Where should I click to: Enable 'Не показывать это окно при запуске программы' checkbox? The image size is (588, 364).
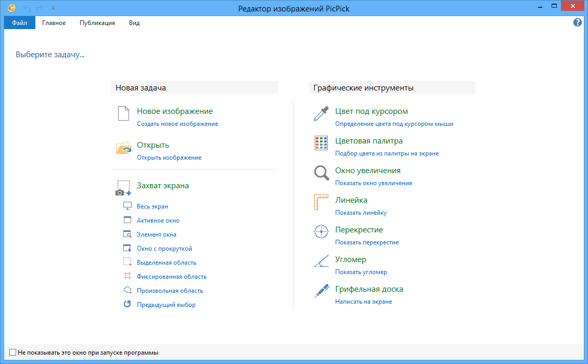click(x=13, y=353)
